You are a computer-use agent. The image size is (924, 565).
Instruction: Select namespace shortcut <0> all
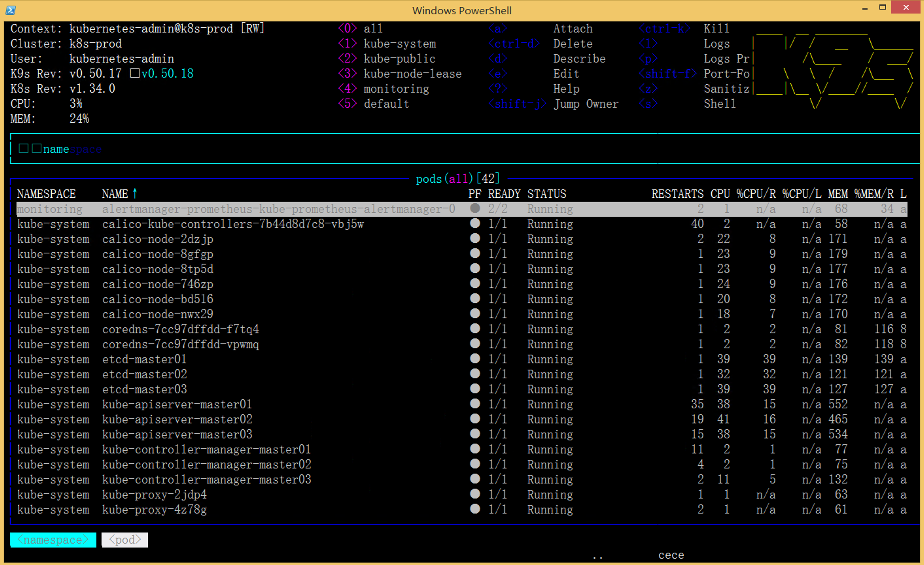(x=360, y=28)
